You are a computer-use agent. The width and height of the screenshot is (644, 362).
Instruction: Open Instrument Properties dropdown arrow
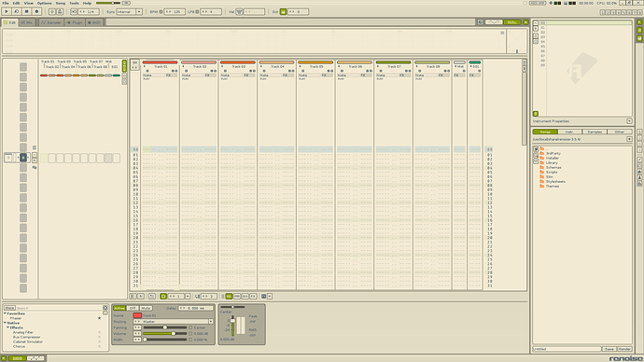tap(629, 121)
